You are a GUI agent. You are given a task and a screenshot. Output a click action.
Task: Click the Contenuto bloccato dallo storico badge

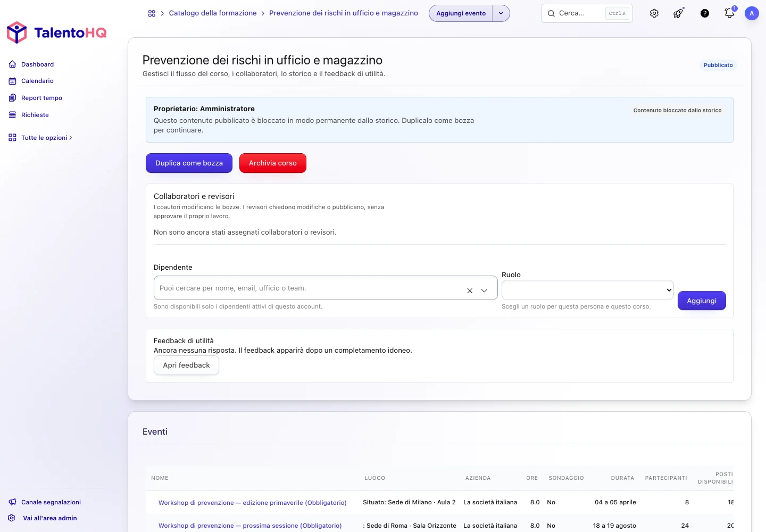(677, 111)
